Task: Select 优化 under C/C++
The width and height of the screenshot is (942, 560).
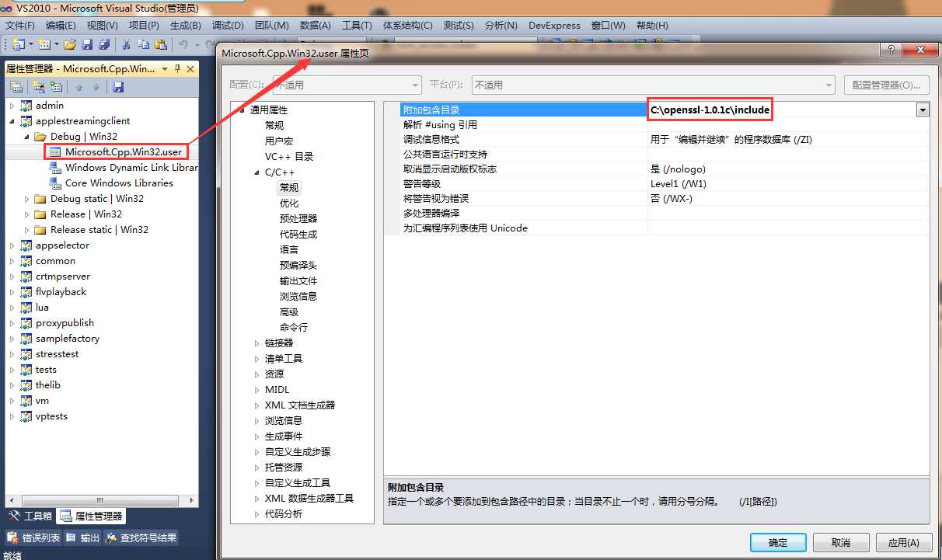Action: coord(289,203)
